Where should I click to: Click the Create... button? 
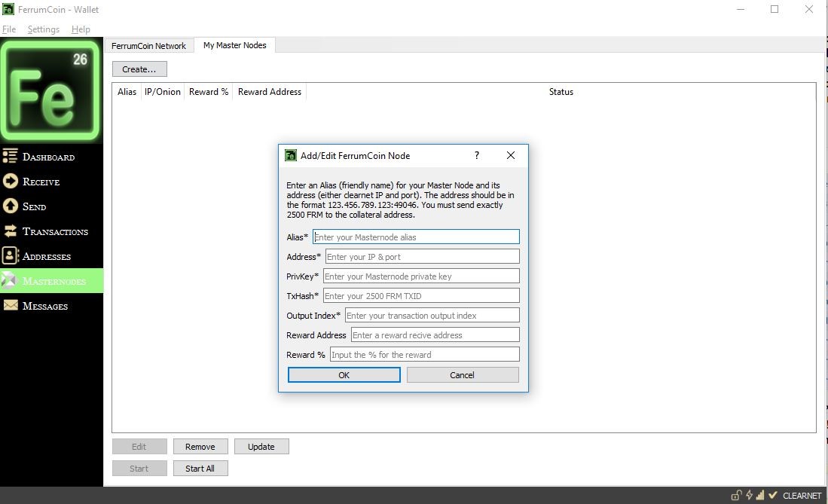coord(139,69)
